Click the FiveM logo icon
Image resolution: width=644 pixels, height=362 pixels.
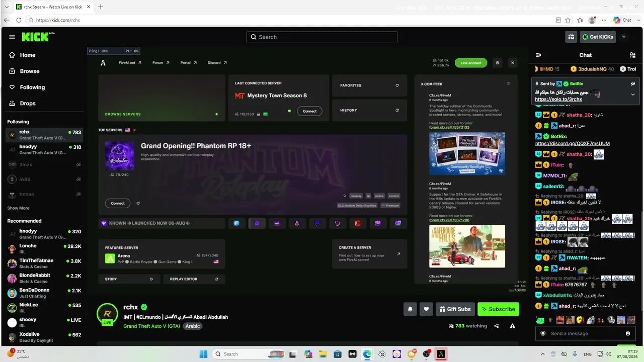tap(103, 63)
